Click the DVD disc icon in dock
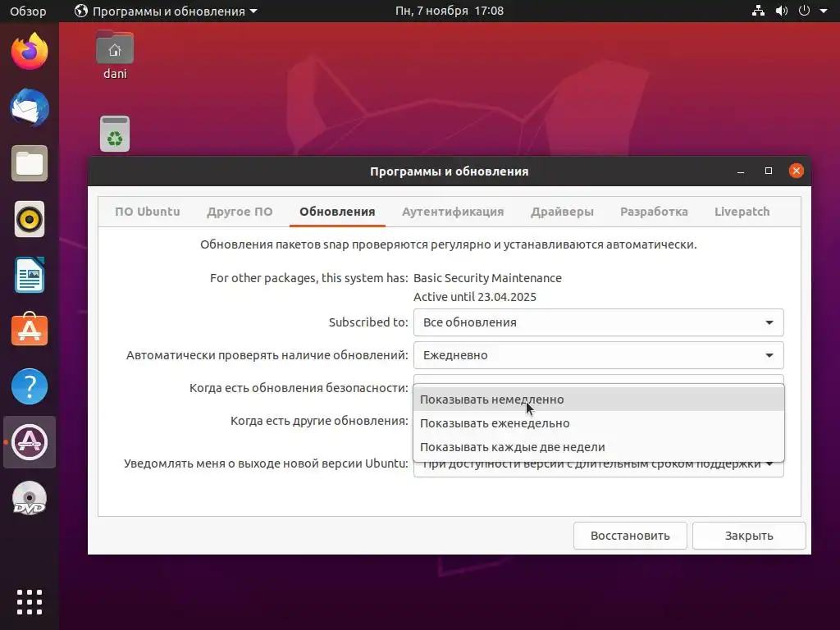This screenshot has height=630, width=840. click(30, 498)
